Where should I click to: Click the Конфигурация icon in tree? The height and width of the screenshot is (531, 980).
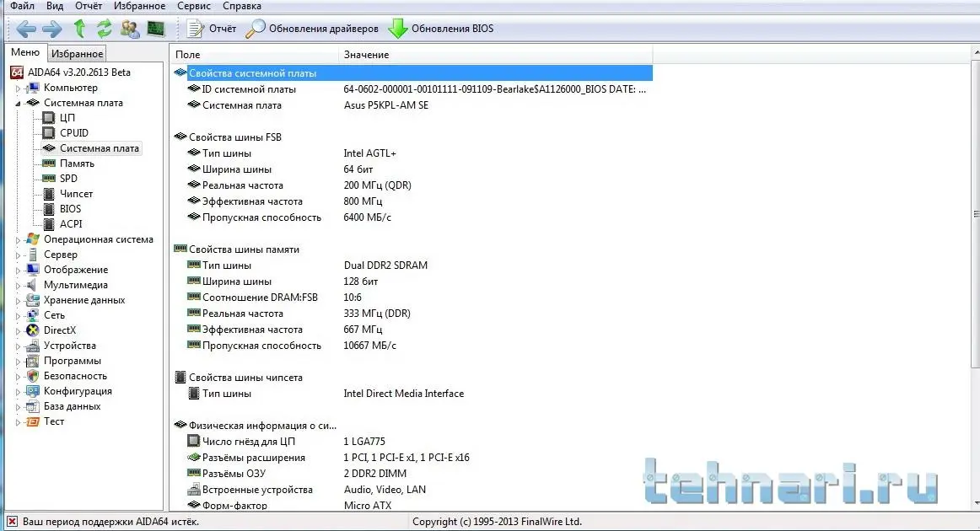pyautogui.click(x=33, y=391)
